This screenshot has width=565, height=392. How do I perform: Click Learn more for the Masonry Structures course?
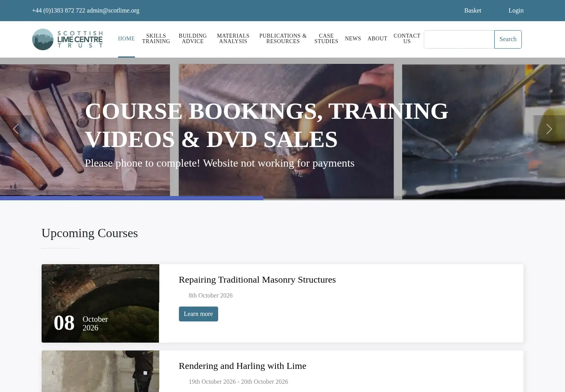pyautogui.click(x=198, y=314)
